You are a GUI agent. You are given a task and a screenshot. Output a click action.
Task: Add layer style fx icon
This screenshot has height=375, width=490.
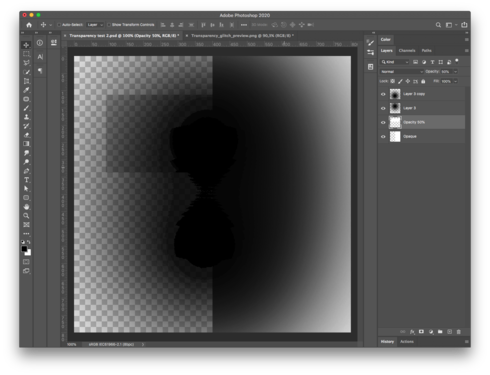412,332
